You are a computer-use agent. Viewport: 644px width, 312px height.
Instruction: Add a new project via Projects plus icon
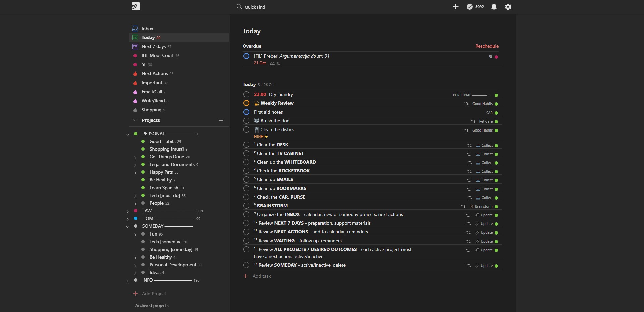pos(221,120)
